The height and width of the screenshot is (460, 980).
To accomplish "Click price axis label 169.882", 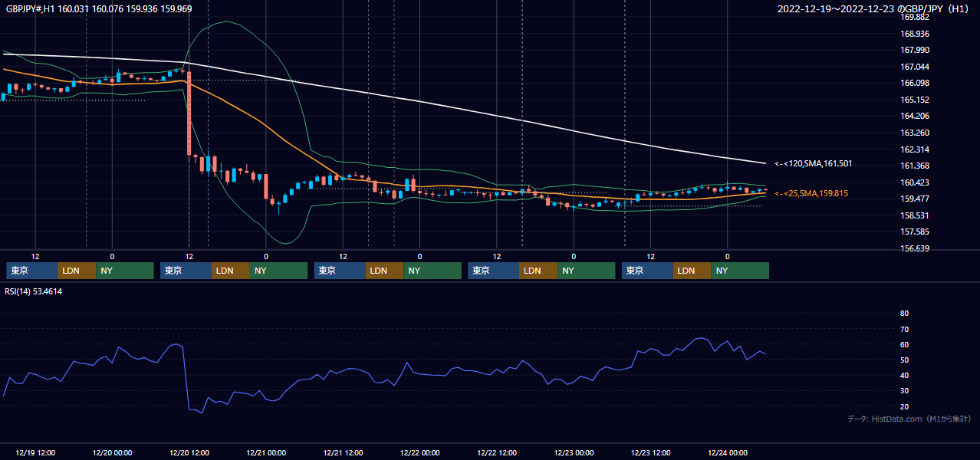I will [914, 17].
